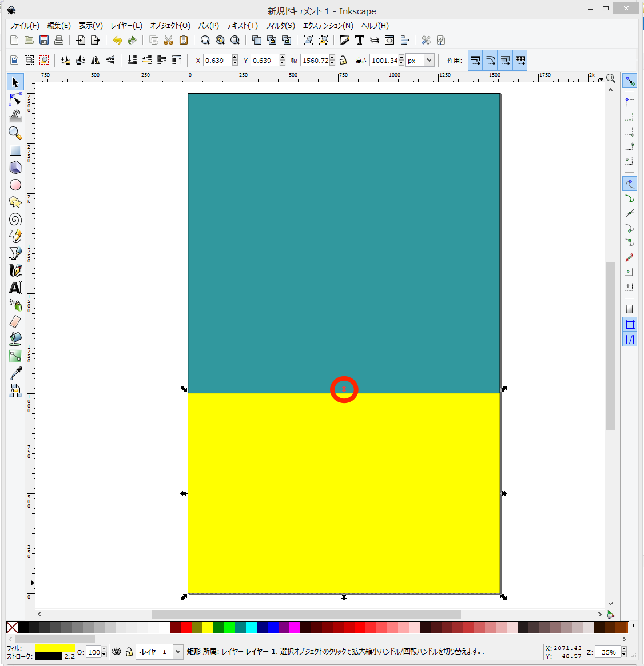Open the フィルタ(S) menu

point(280,26)
